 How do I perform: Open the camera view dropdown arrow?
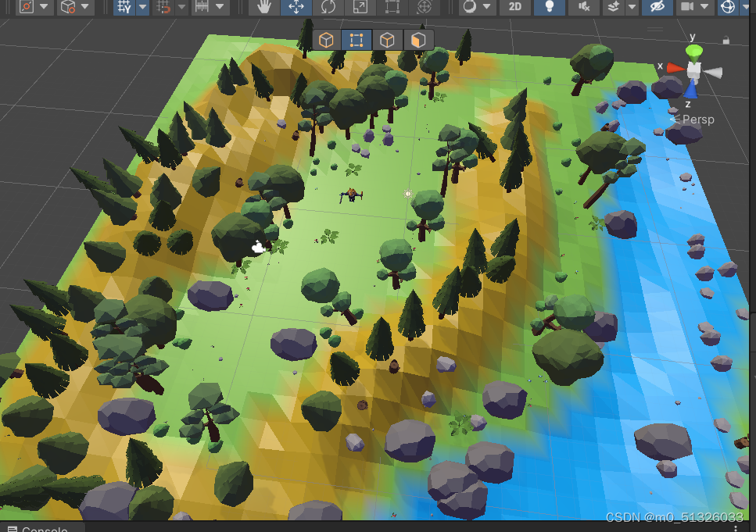pyautogui.click(x=704, y=7)
